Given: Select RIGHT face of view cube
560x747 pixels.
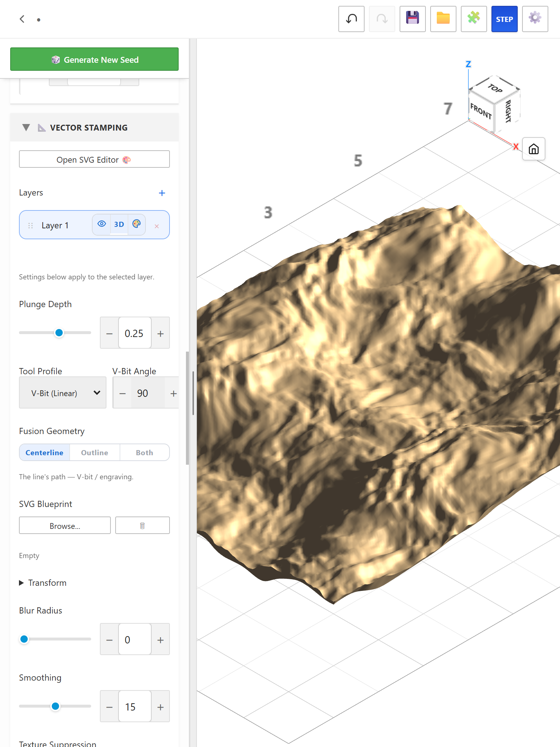Looking at the screenshot, I should click(508, 111).
